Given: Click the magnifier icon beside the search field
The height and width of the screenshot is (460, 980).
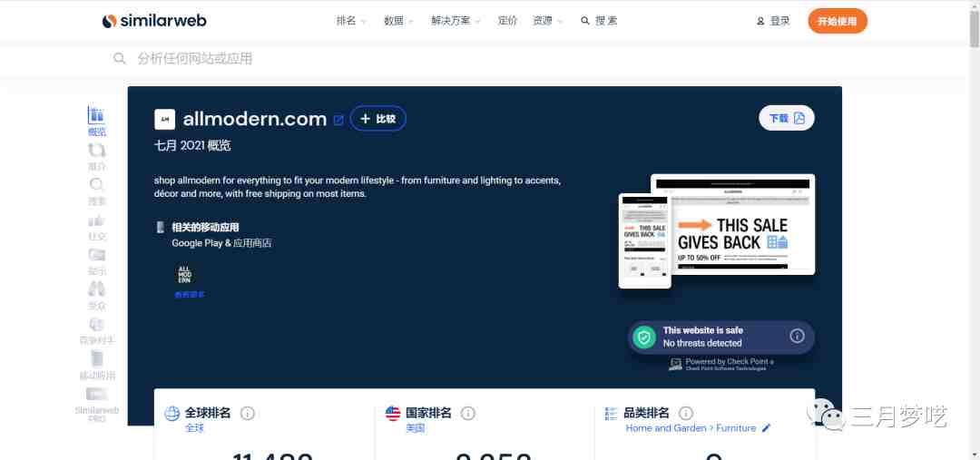Looking at the screenshot, I should (x=120, y=59).
